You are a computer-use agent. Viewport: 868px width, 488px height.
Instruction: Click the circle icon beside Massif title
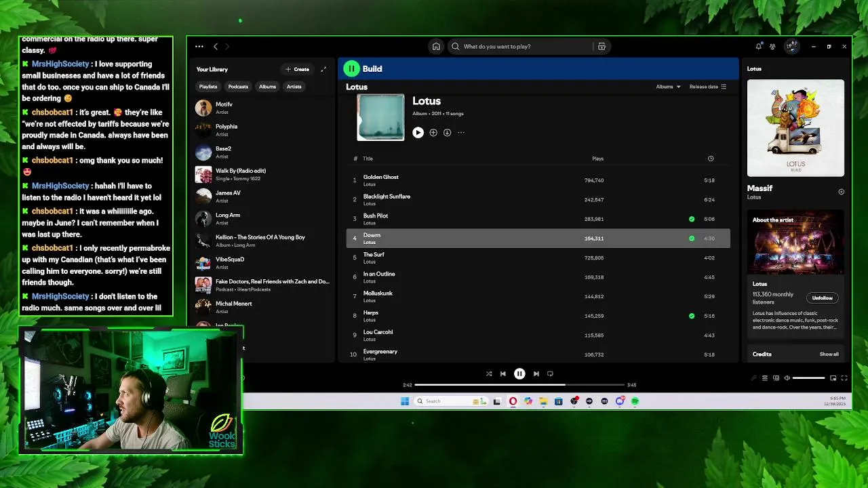[x=841, y=192]
